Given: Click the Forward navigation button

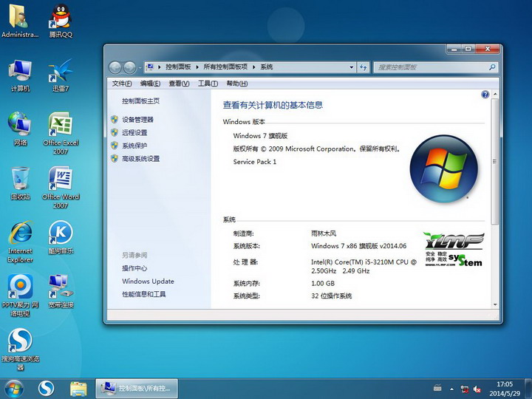Looking at the screenshot, I should 129,67.
